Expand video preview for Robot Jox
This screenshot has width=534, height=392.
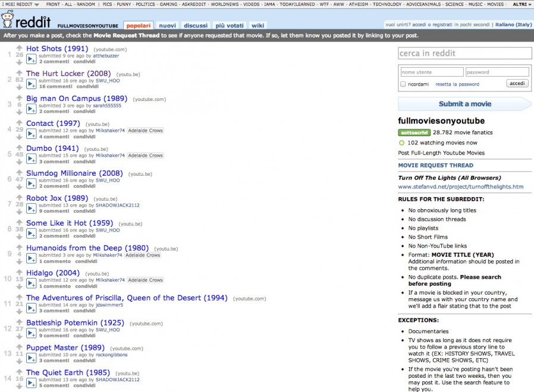point(32,208)
